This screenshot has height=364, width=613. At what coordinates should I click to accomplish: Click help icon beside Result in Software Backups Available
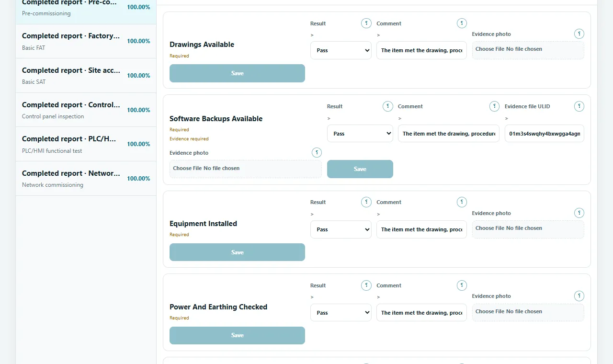(388, 106)
